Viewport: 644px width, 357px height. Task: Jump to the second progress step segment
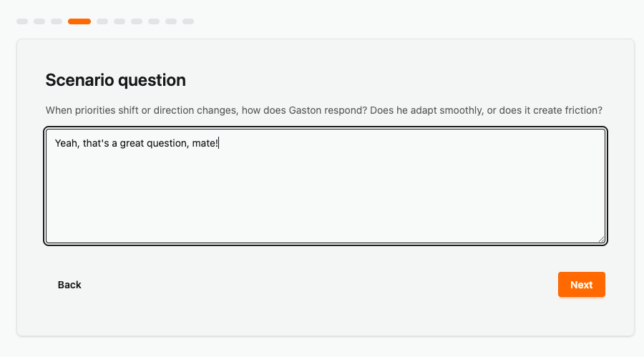pos(39,21)
